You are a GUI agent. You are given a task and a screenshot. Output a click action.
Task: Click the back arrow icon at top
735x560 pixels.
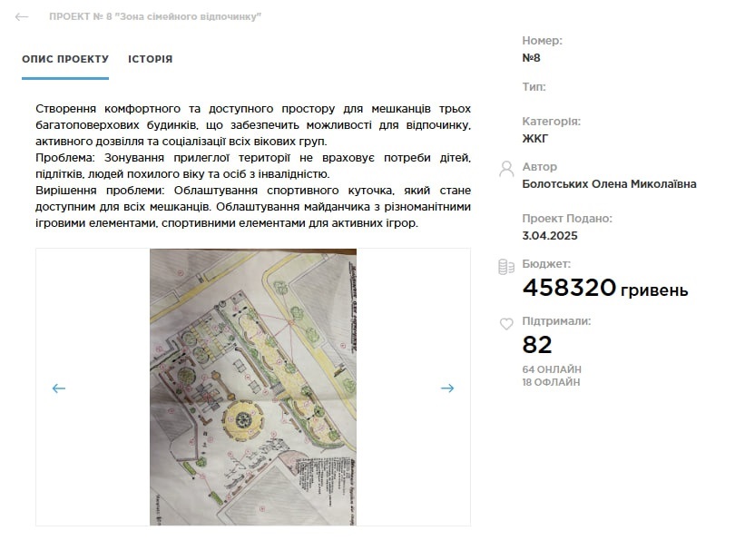(22, 17)
